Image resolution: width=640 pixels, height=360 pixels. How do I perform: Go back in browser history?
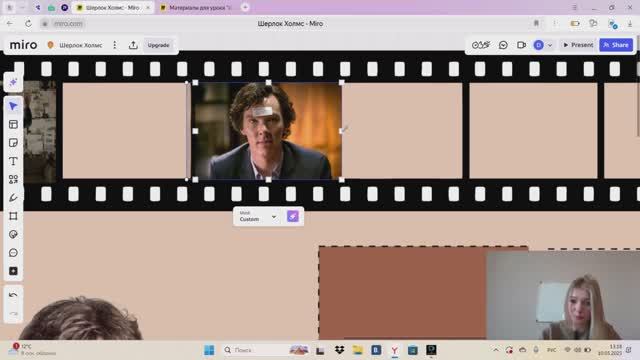click(10, 24)
